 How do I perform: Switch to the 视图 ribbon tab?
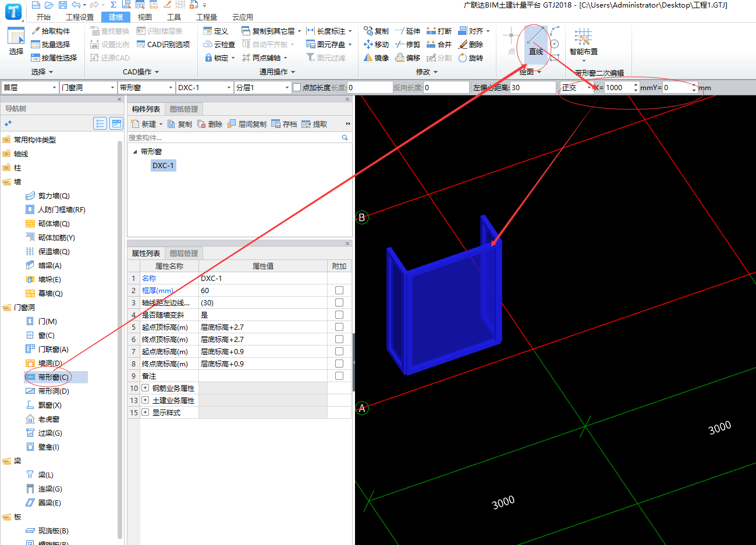coord(145,17)
